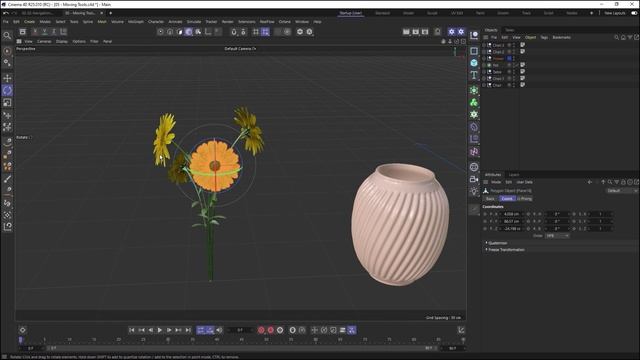Select the Move tool in left toolbar
Image resolution: width=640 pixels, height=360 pixels.
(7, 78)
